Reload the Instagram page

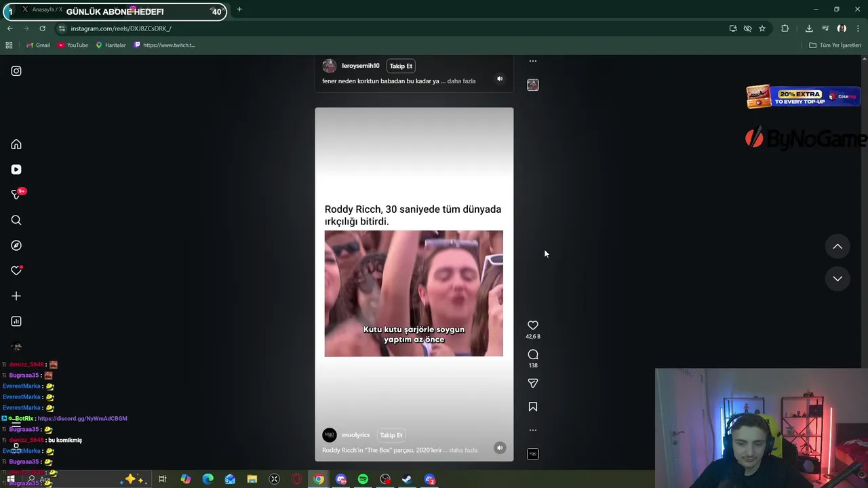(x=42, y=28)
